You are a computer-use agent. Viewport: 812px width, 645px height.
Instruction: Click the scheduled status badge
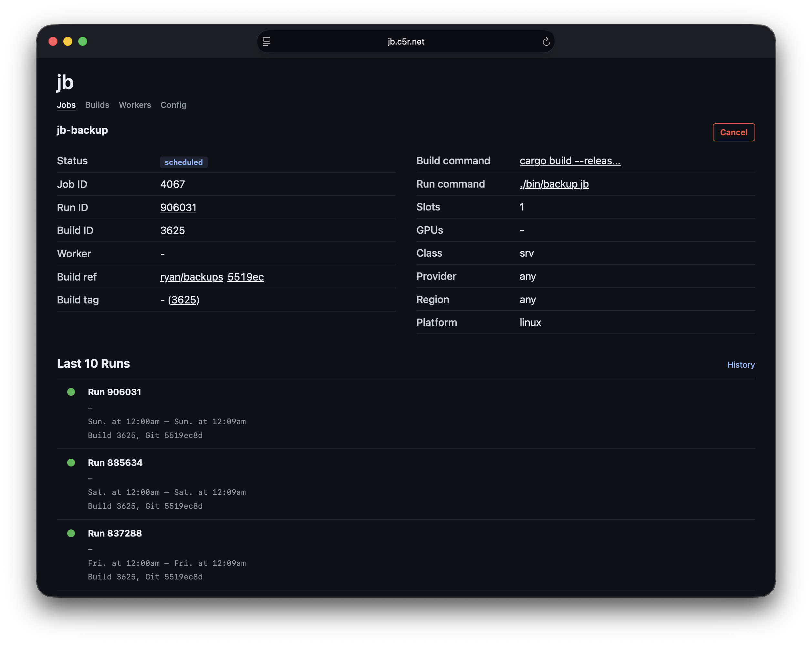click(x=184, y=162)
